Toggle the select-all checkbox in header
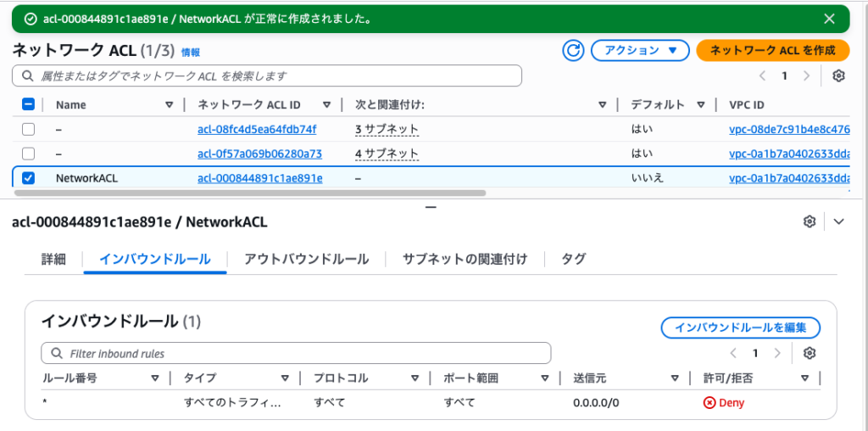Image resolution: width=868 pixels, height=431 pixels. pos(28,104)
